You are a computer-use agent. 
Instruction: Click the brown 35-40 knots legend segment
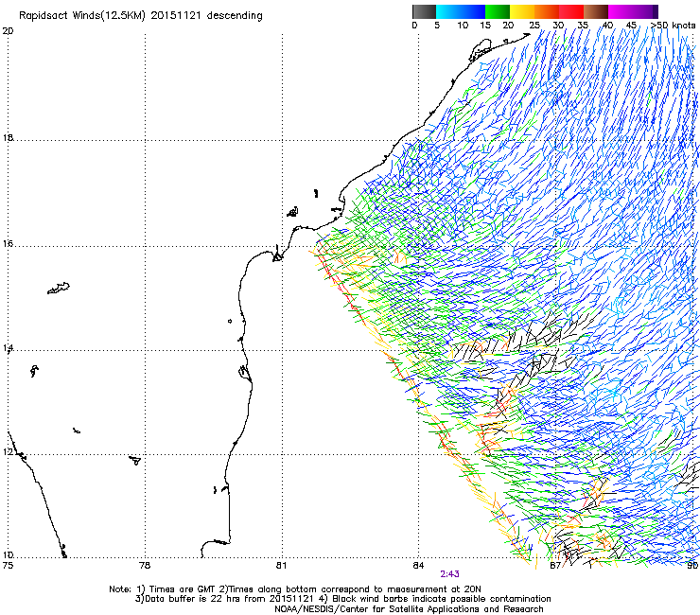[596, 11]
